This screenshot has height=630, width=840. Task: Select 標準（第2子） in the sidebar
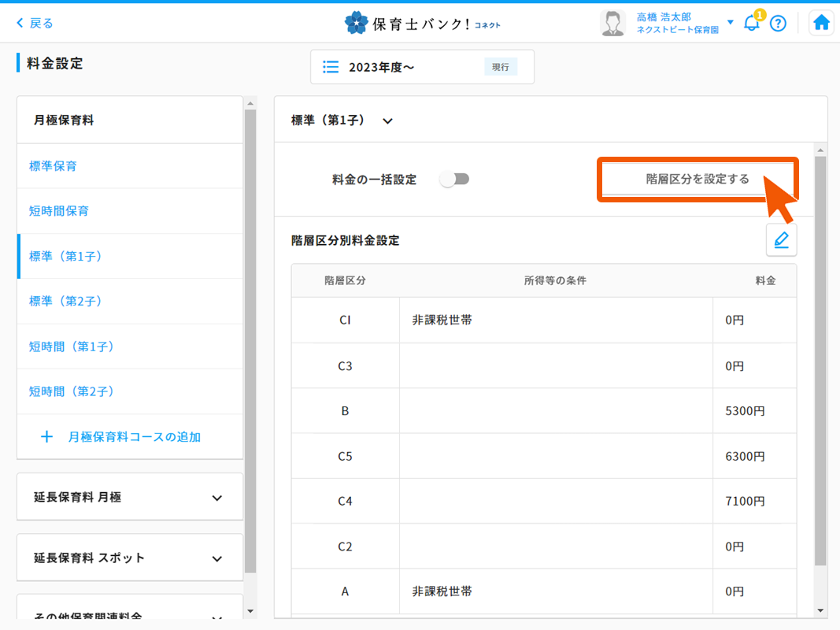pos(65,301)
